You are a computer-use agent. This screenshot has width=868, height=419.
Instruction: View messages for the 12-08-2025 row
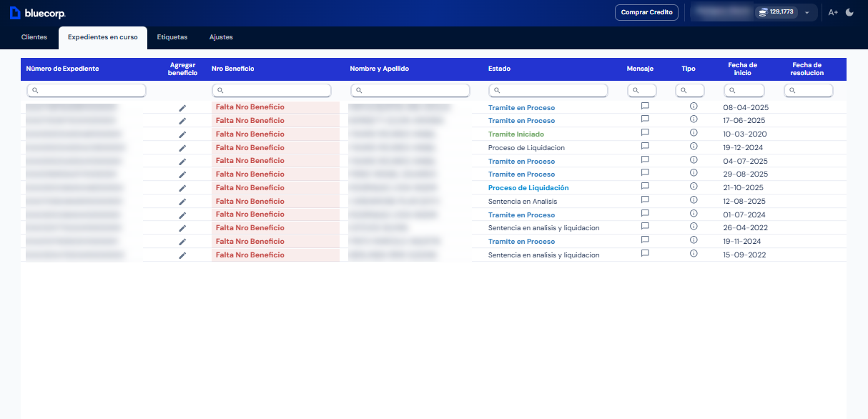tap(645, 200)
